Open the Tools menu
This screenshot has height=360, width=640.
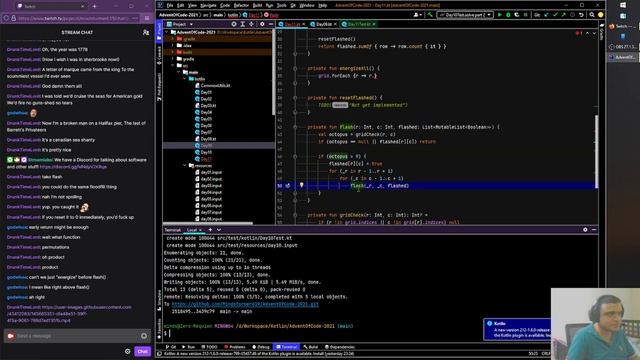(282, 5)
